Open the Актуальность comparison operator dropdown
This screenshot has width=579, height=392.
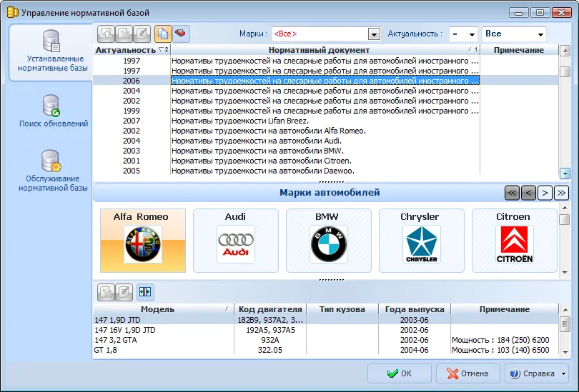[x=463, y=34]
